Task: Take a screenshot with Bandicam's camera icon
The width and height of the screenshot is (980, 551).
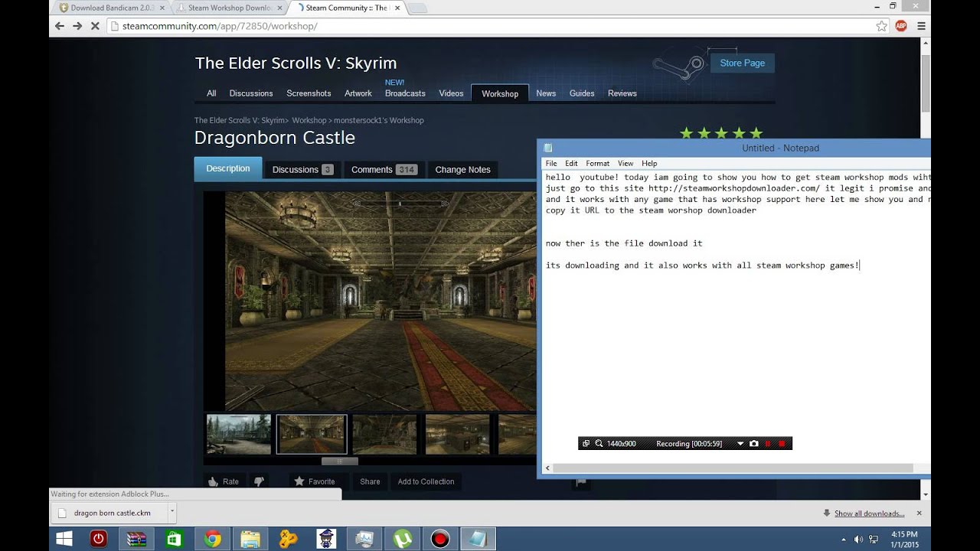Action: click(x=754, y=444)
